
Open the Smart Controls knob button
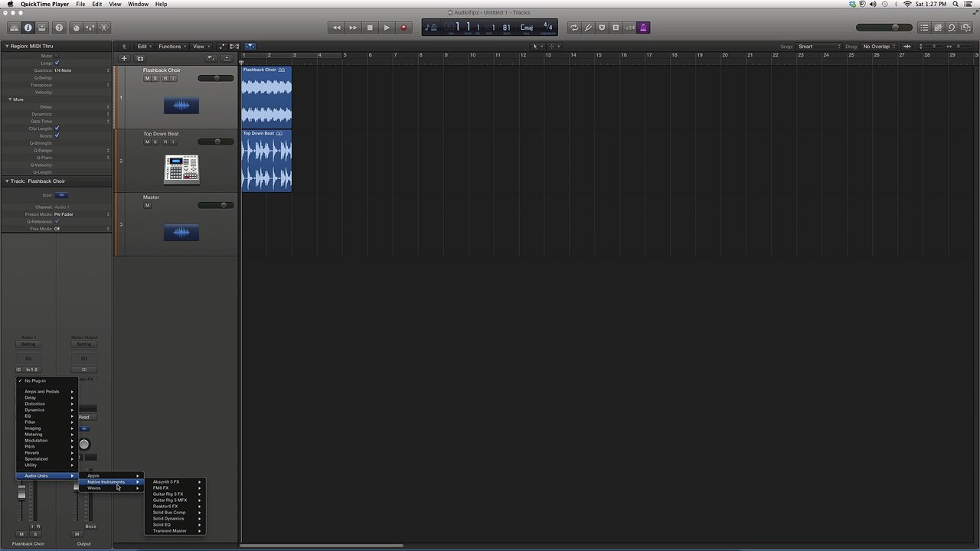tap(76, 28)
